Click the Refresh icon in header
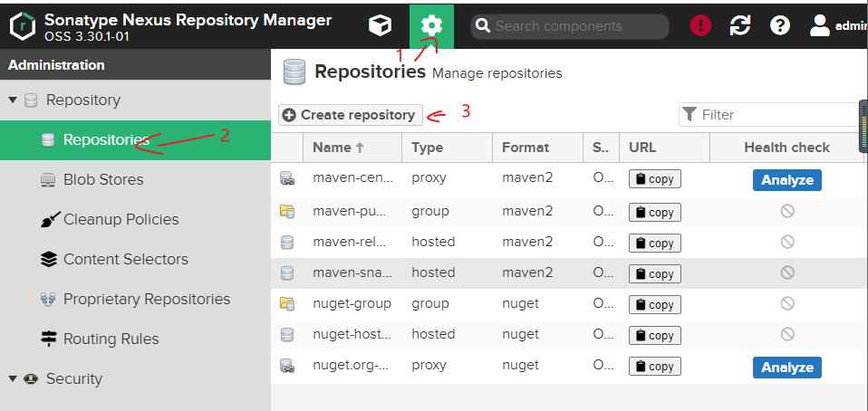This screenshot has height=411, width=868. point(740,25)
